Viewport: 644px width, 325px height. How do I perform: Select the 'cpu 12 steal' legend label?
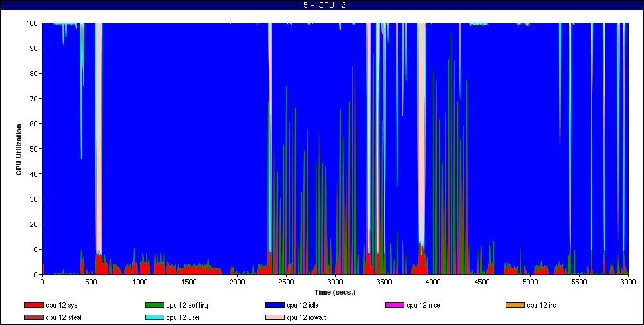[x=64, y=318]
